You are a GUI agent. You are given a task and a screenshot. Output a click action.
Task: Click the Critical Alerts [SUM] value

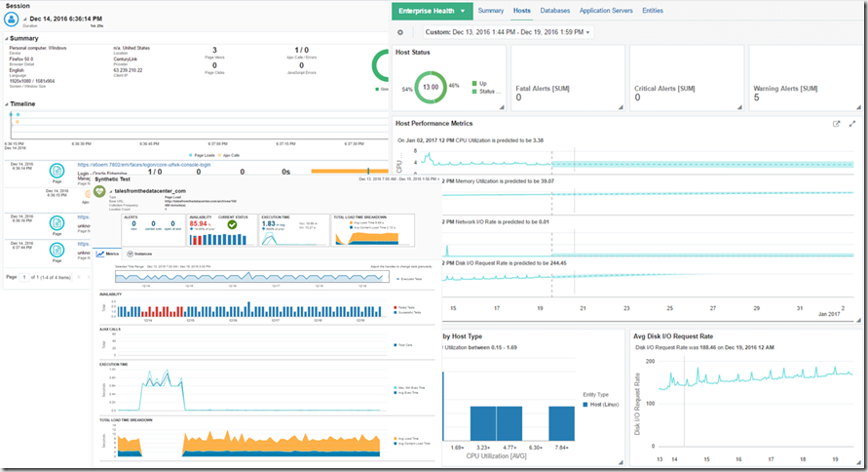pos(637,98)
